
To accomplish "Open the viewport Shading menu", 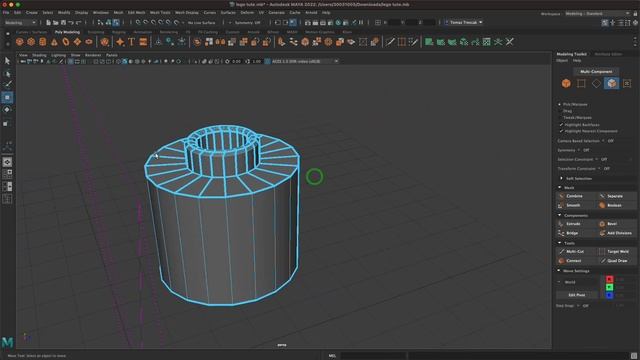I will click(x=39, y=55).
